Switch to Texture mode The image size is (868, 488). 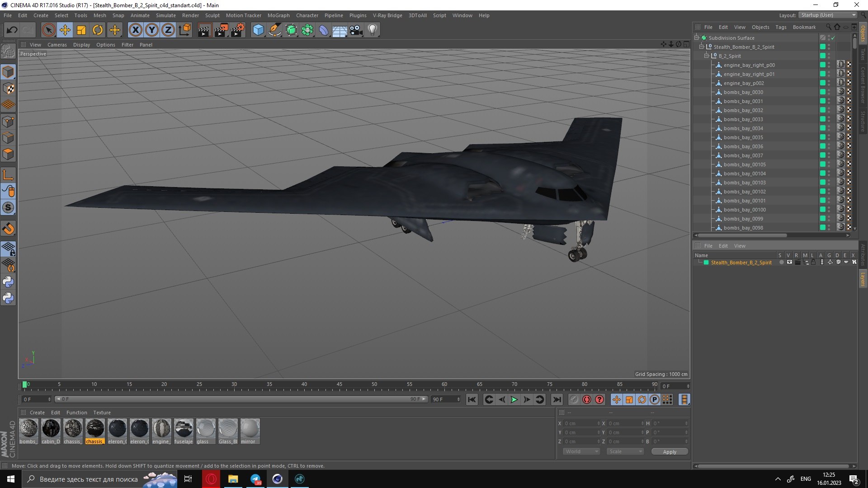[x=8, y=89]
